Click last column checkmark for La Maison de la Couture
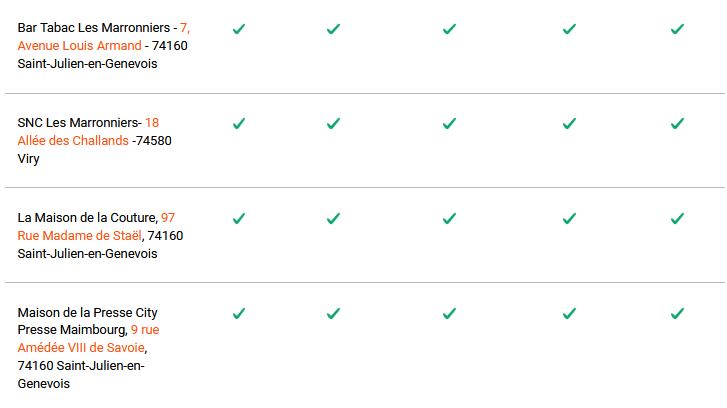 pyautogui.click(x=677, y=218)
